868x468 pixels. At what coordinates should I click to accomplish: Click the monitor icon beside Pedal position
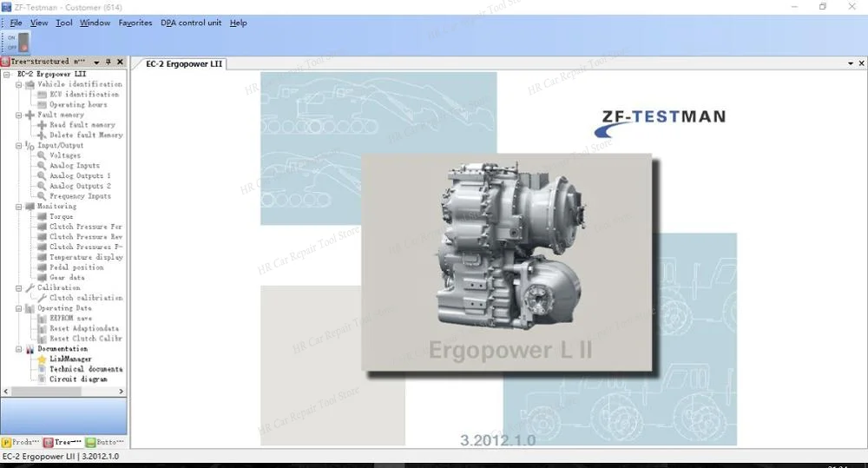(42, 267)
